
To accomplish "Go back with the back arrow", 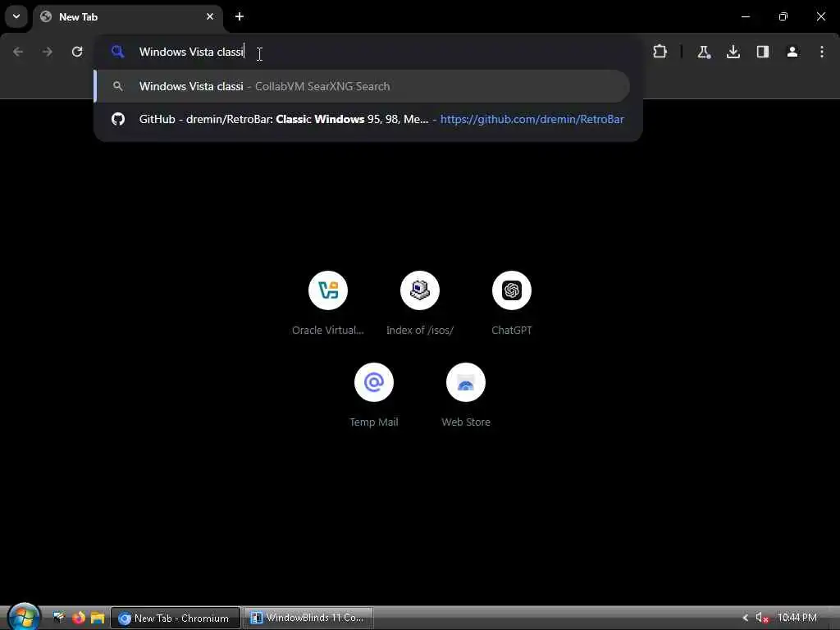I will tap(18, 52).
